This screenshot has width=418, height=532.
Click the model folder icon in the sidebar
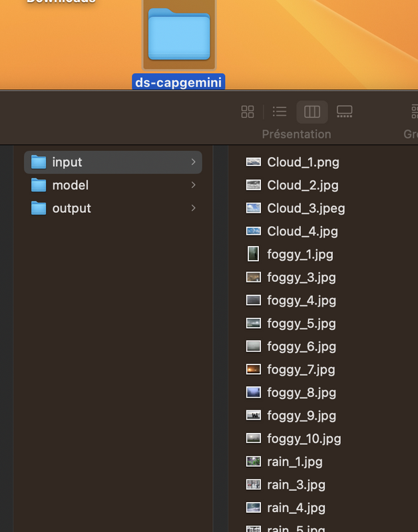click(x=39, y=185)
